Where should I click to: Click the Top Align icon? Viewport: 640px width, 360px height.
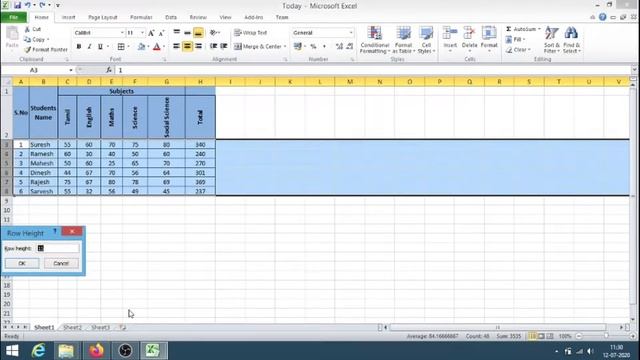[177, 33]
